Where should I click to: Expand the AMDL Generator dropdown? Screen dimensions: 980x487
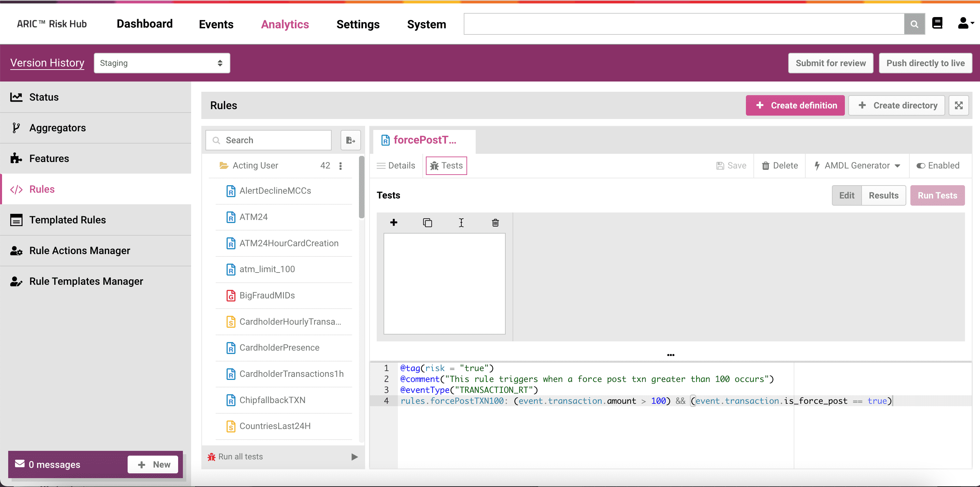tap(857, 166)
